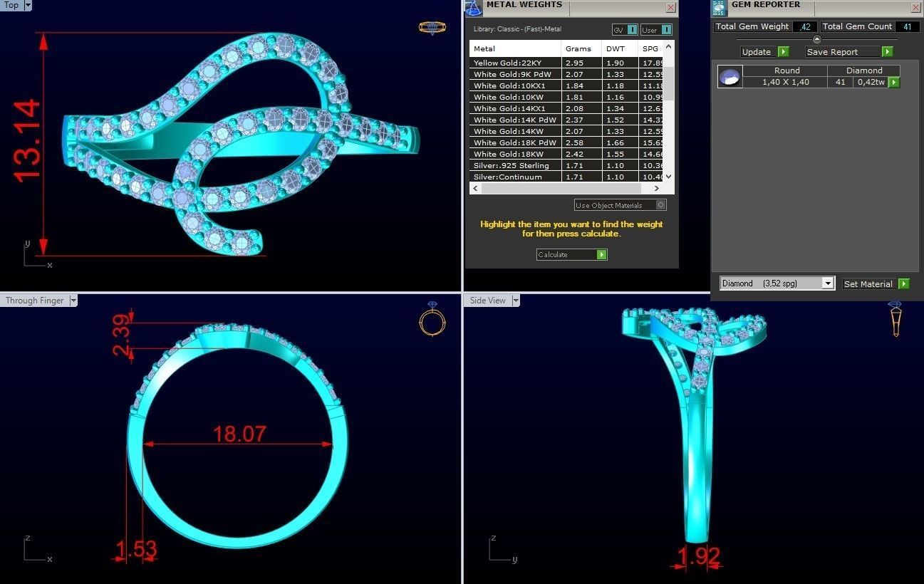924x584 pixels.
Task: Select the Yellow Gold:22KY row
Action: coord(566,63)
